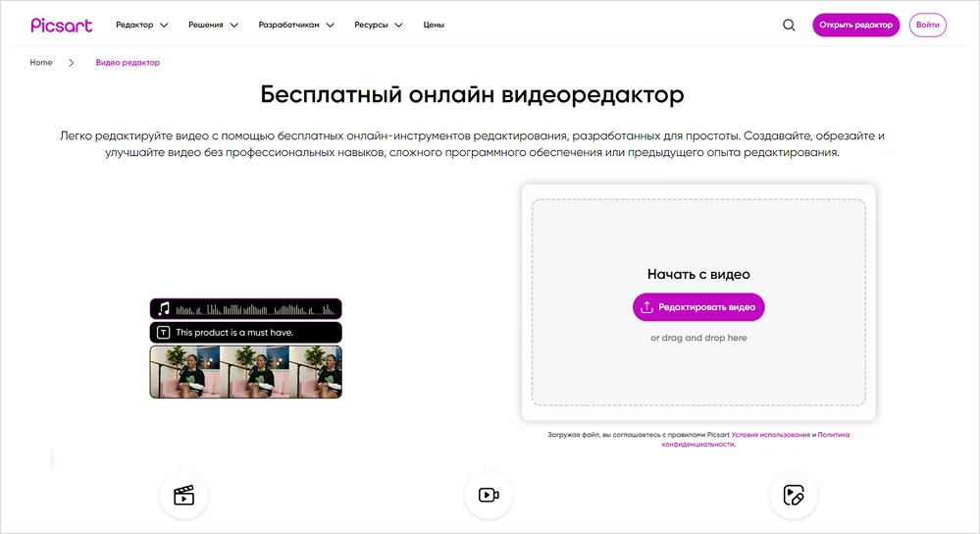Click the upload icon in Редактировать видео
This screenshot has width=980, height=534.
(x=646, y=307)
